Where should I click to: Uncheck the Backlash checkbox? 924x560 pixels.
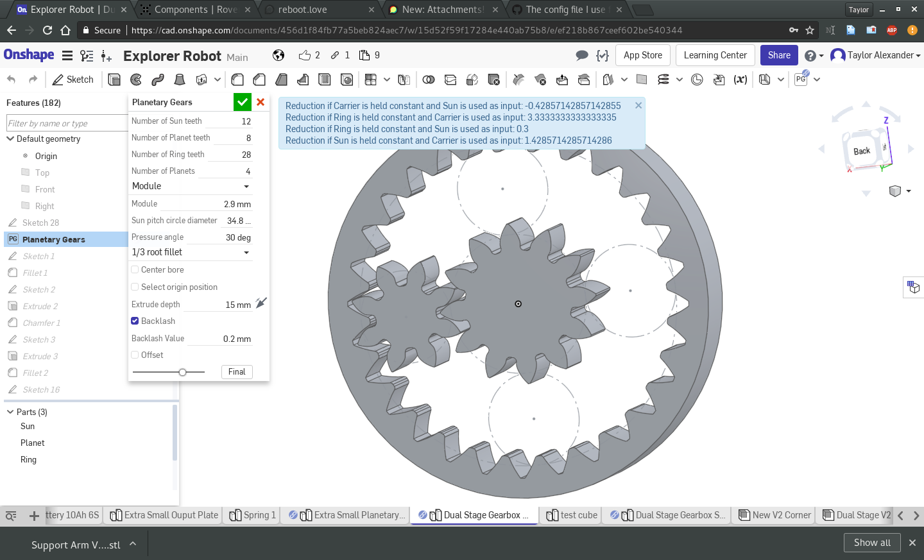click(135, 321)
